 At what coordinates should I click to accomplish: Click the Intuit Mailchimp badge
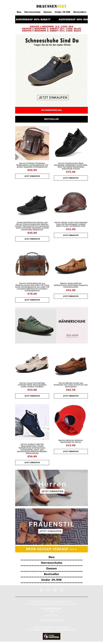(51, 636)
